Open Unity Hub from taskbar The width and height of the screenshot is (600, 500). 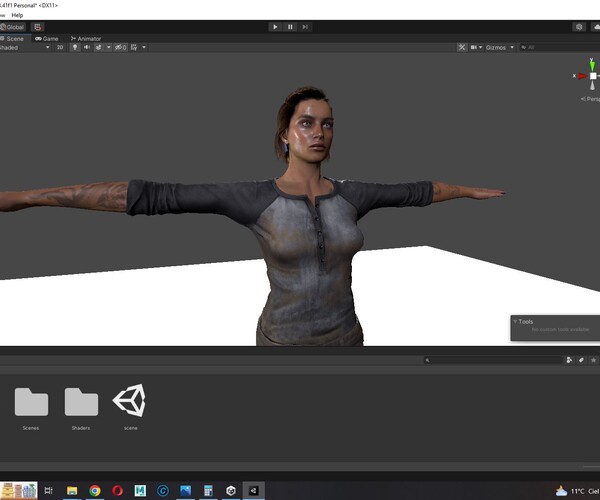point(231,490)
